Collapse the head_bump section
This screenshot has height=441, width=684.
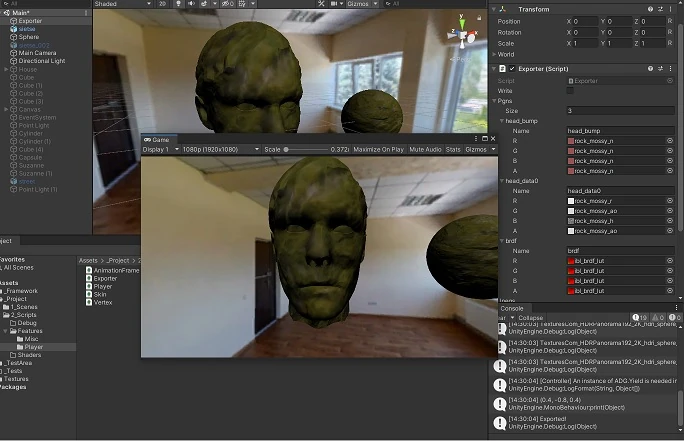(x=503, y=121)
